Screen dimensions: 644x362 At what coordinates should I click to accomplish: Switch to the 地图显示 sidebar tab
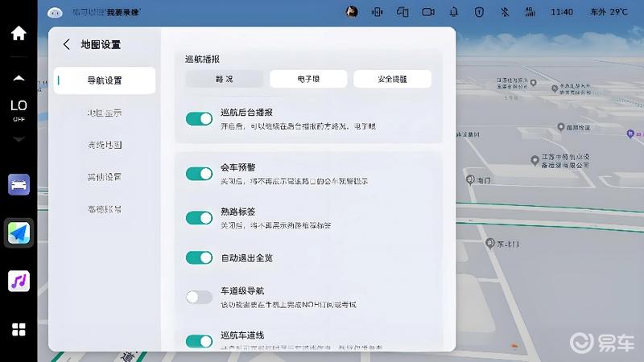(104, 113)
